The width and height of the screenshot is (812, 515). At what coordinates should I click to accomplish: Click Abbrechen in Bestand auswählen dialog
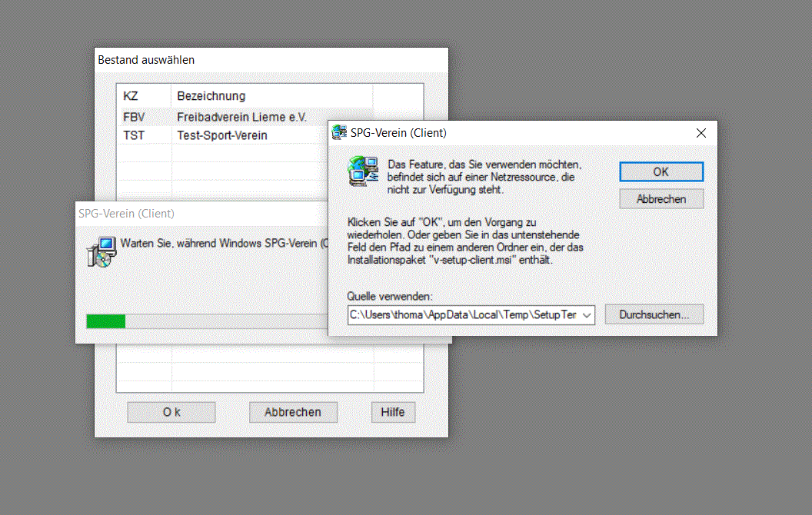293,412
